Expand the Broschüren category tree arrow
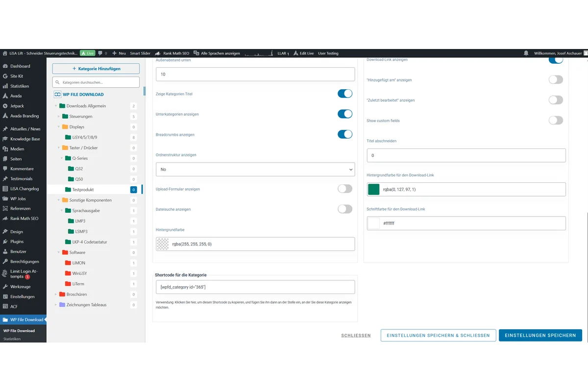The width and height of the screenshot is (588, 392). coord(55,294)
